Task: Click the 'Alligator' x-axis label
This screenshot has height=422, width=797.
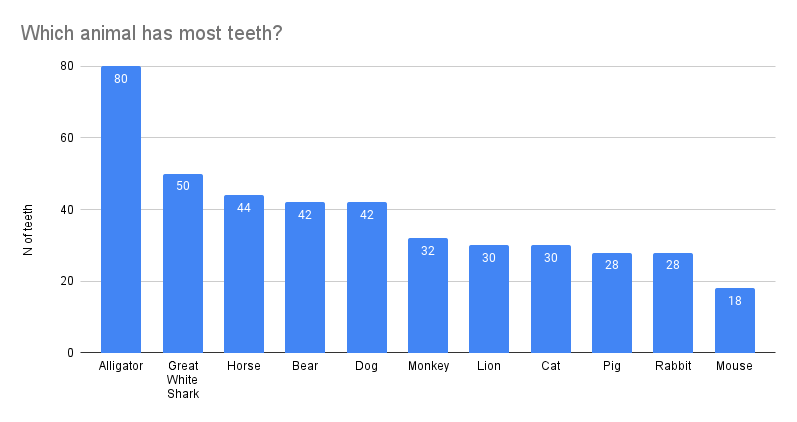Action: pyautogui.click(x=121, y=366)
